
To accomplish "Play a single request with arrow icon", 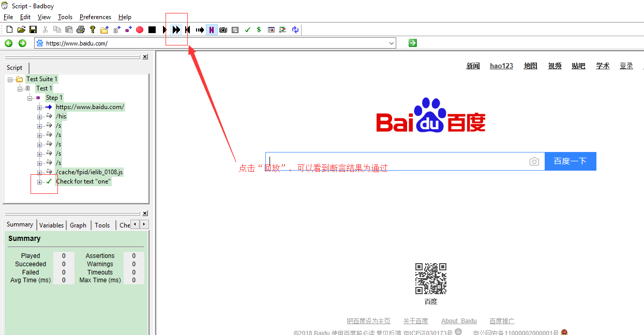I will (x=200, y=30).
